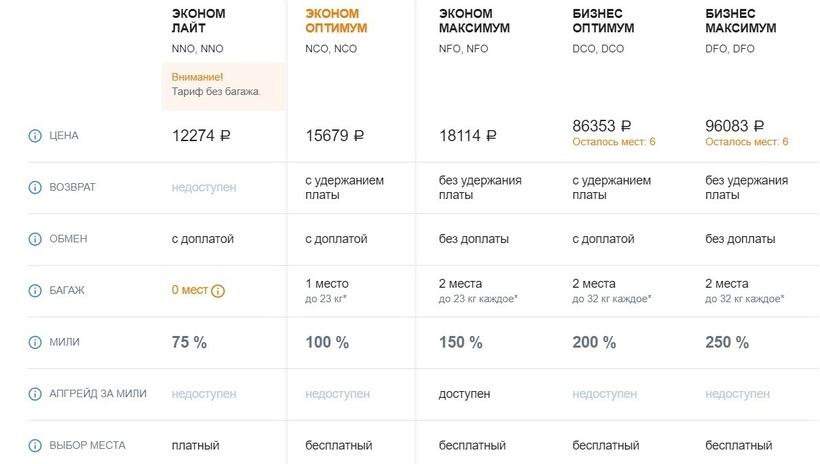Click the info icon beside БАГАЖ
Screen dimensions: 820x464
(36, 290)
